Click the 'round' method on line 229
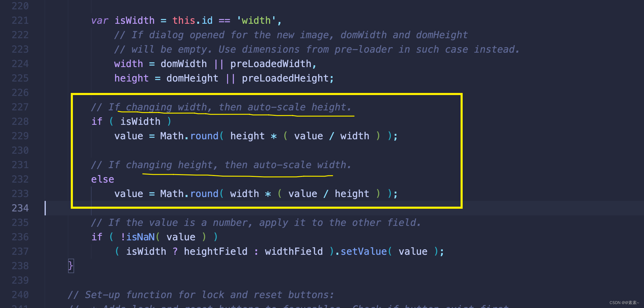Screen dimensions: 644x308 (204, 136)
